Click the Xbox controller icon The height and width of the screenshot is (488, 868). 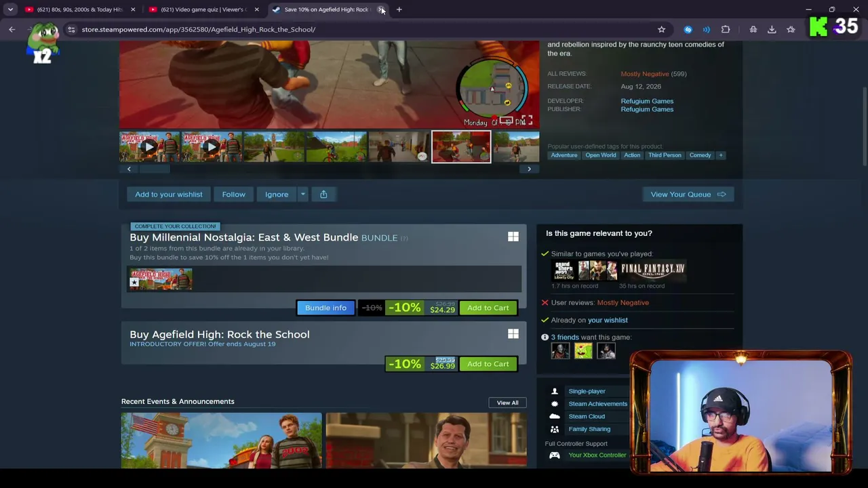coord(555,455)
